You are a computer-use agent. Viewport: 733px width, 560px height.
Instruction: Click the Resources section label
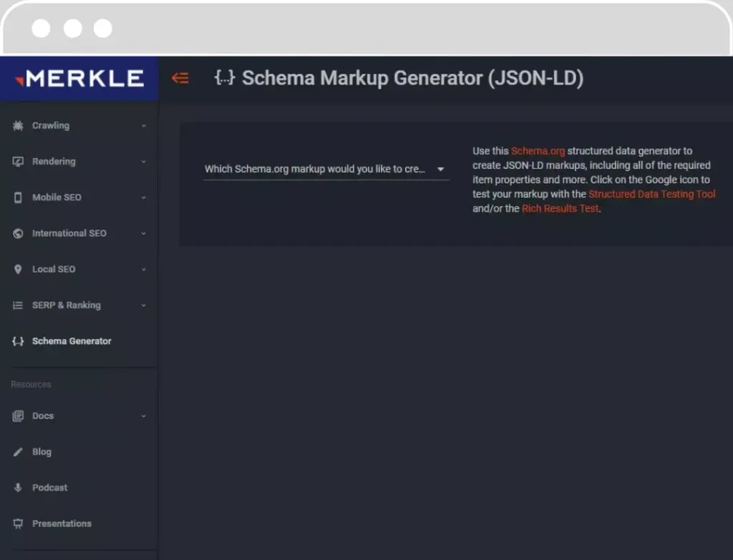pyautogui.click(x=31, y=384)
